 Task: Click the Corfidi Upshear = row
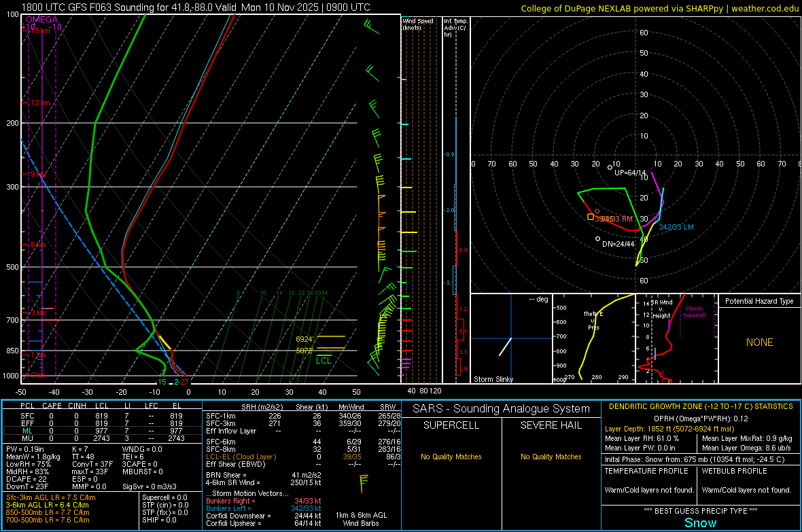point(264,523)
